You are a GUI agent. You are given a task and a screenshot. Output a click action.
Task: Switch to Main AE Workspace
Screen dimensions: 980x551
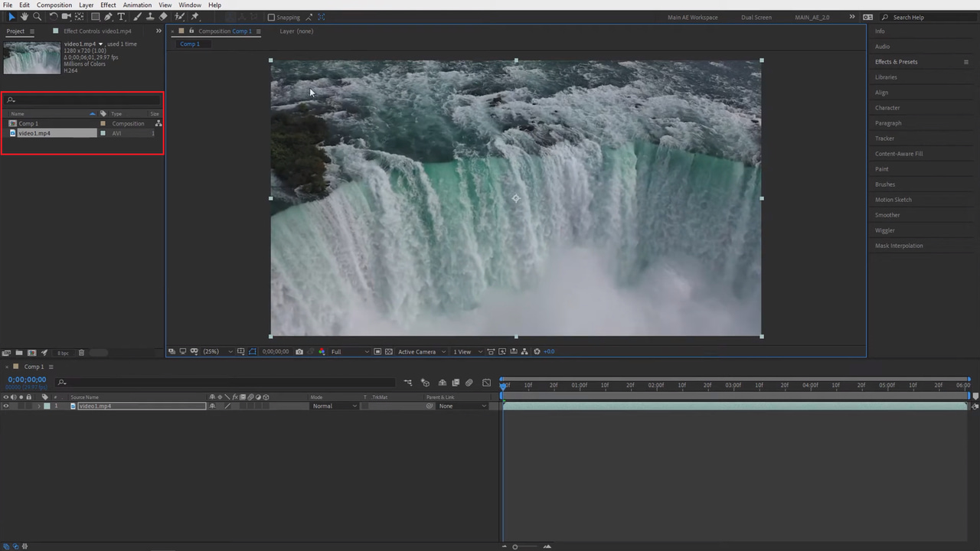(692, 17)
